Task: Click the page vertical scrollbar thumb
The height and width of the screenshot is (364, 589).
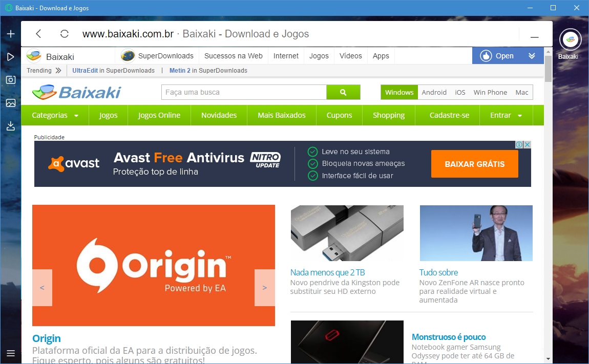Action: point(548,69)
